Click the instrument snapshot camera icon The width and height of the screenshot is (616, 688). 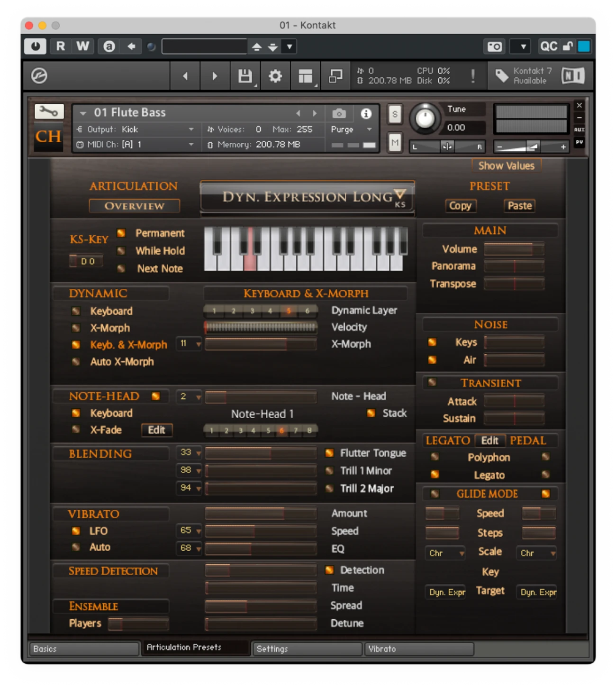[x=339, y=113]
